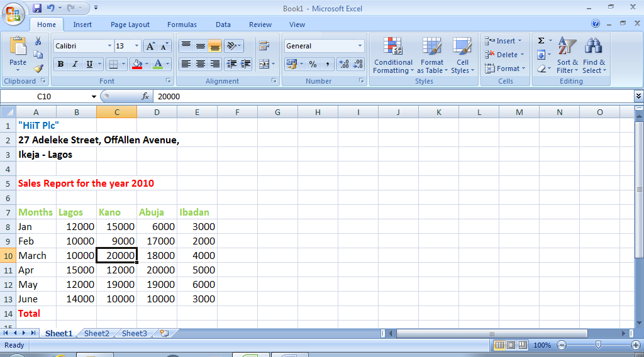Click the Increase Decimal icon
This screenshot has height=357, width=644.
[344, 64]
